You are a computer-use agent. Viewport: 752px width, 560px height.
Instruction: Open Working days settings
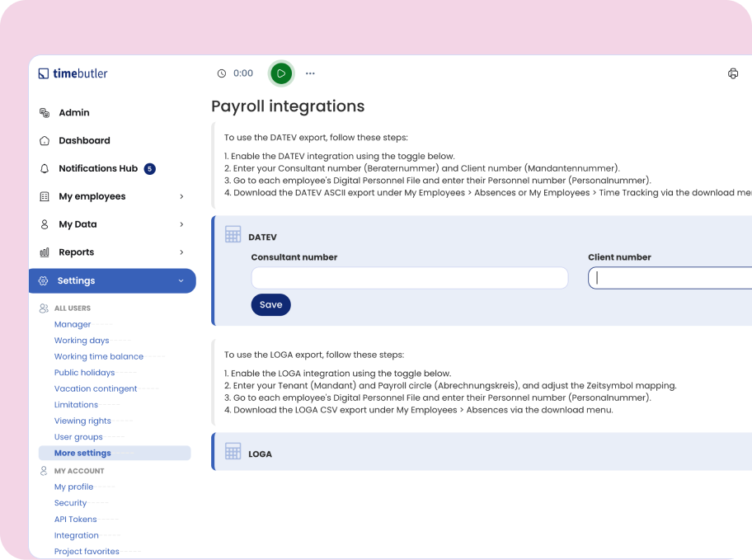coord(82,341)
